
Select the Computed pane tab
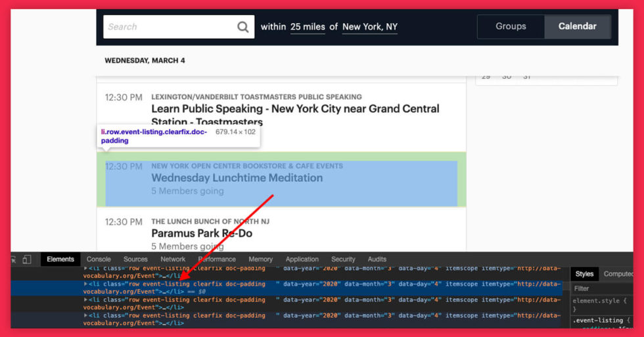pyautogui.click(x=618, y=274)
